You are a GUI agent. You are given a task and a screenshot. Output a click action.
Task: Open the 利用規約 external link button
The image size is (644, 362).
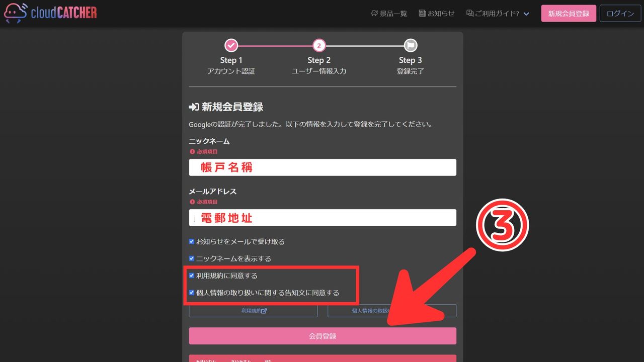tap(253, 311)
